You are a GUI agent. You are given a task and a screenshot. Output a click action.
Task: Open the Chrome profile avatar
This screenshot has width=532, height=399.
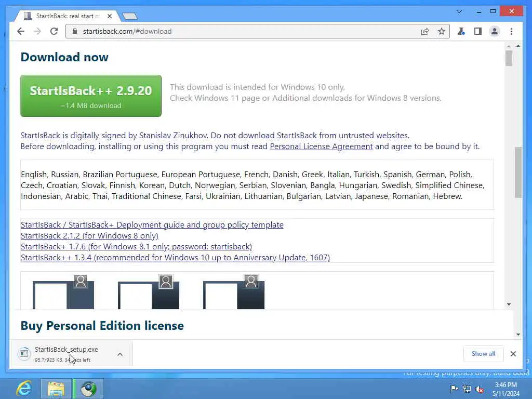coord(495,32)
